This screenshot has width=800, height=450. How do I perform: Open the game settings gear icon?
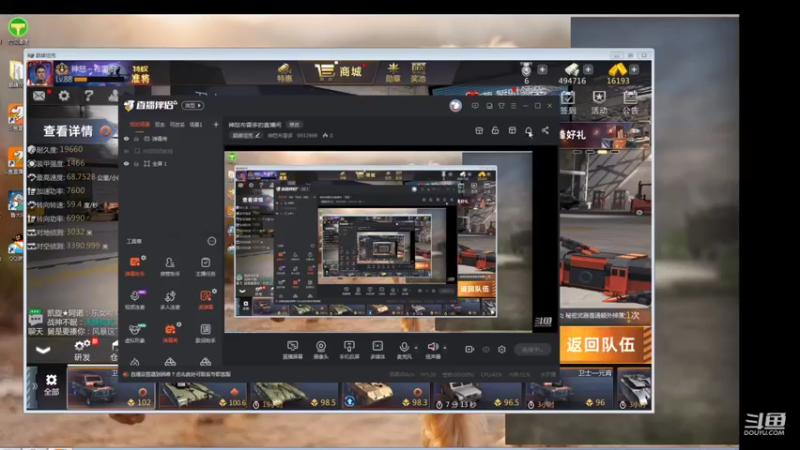click(64, 95)
